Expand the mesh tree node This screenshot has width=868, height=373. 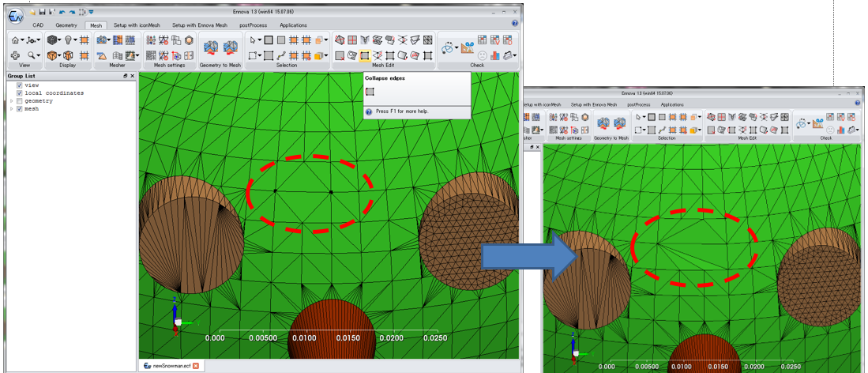(x=11, y=108)
